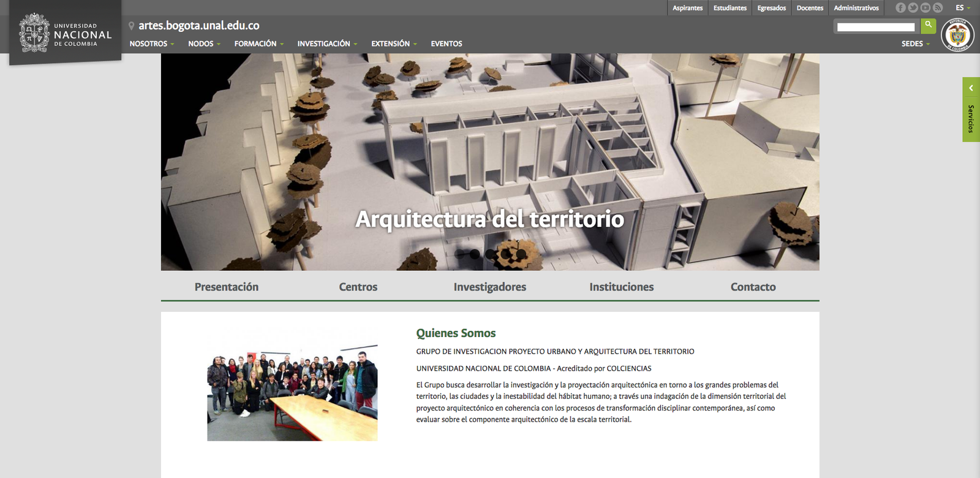Image resolution: width=980 pixels, height=478 pixels.
Task: Open the Egresados link
Action: [772, 8]
